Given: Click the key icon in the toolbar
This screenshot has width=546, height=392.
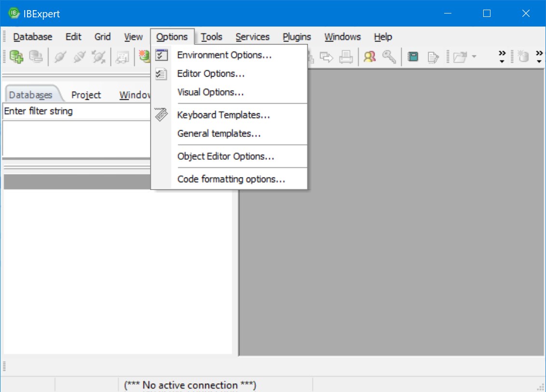Looking at the screenshot, I should [389, 57].
